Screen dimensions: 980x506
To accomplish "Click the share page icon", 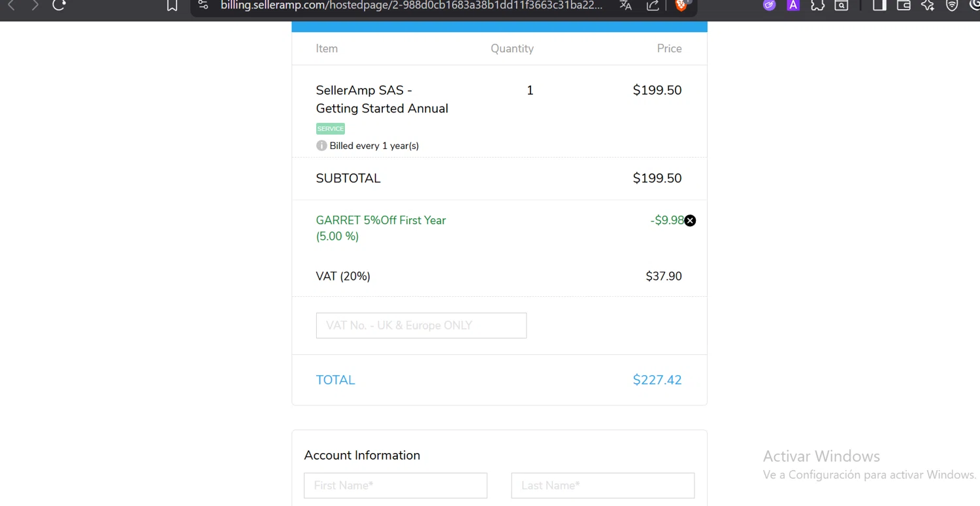I will [652, 5].
